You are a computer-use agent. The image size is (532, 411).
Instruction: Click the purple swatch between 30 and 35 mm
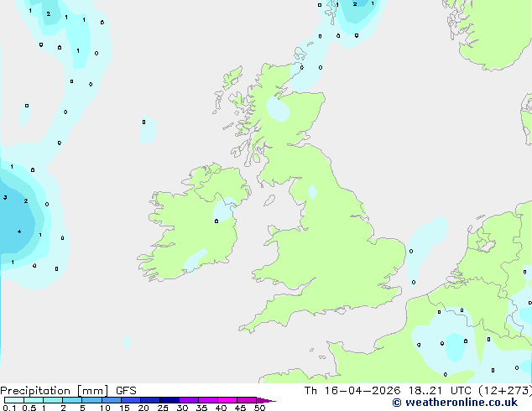pyautogui.click(x=189, y=400)
